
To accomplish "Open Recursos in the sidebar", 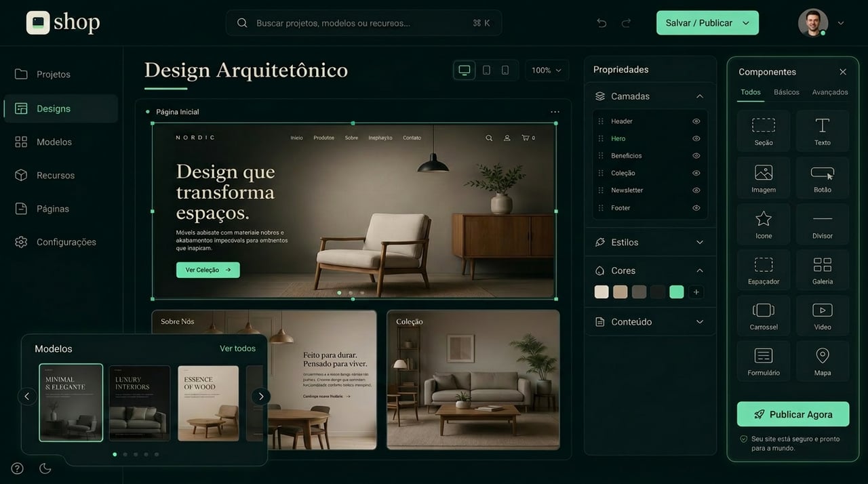I will pyautogui.click(x=61, y=175).
